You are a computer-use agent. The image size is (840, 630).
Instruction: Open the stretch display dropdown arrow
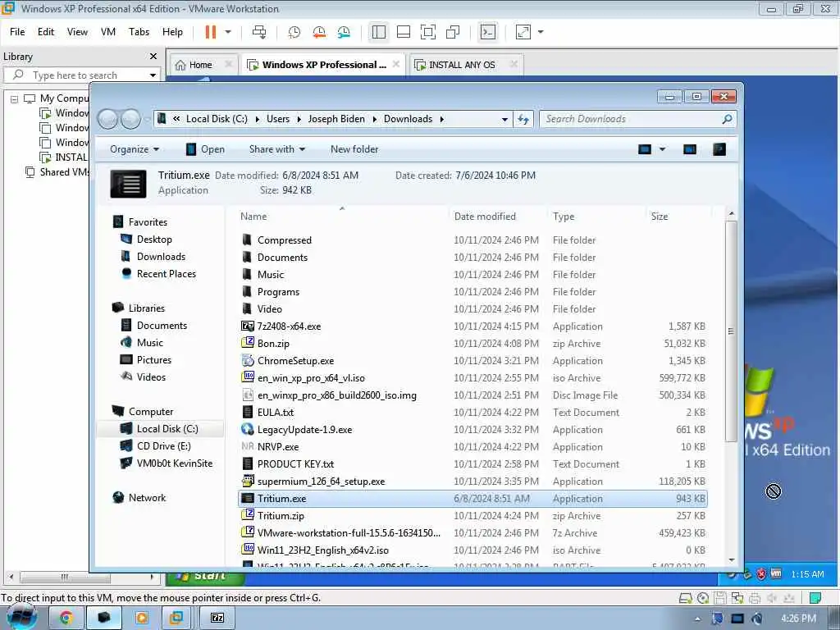click(541, 32)
